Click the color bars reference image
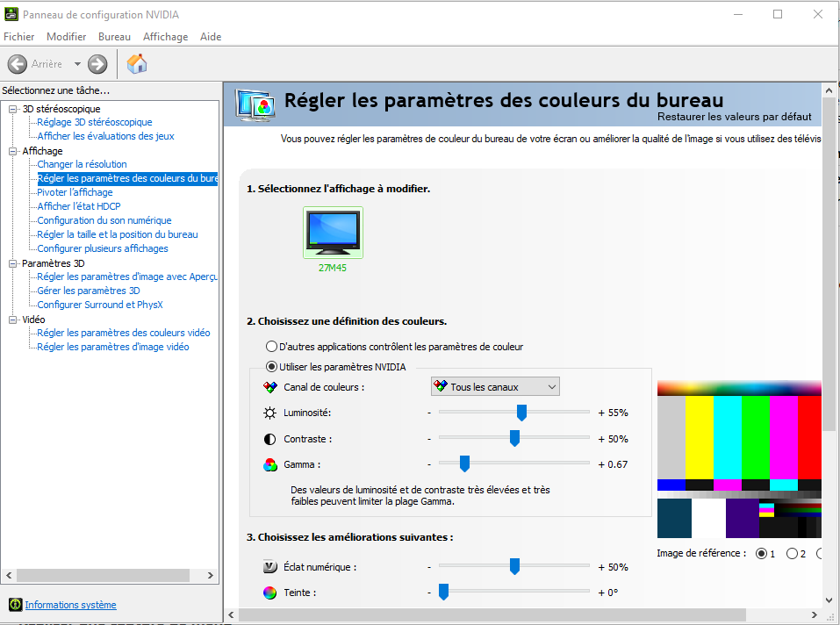840x625 pixels. tap(739, 459)
